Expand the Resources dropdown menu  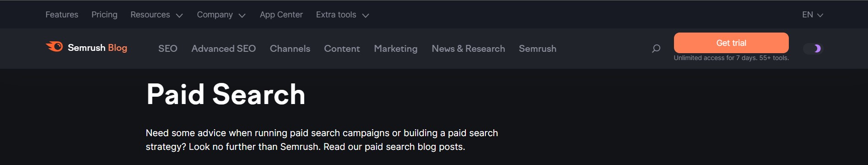click(156, 15)
